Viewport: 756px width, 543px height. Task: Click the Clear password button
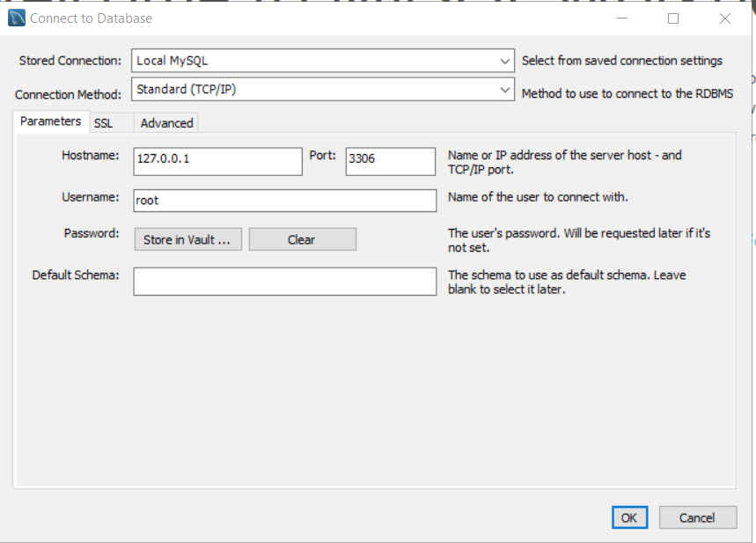tap(302, 239)
